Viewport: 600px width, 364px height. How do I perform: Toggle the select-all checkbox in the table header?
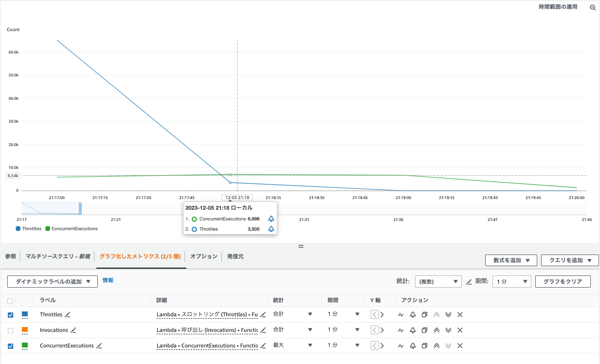coord(10,300)
